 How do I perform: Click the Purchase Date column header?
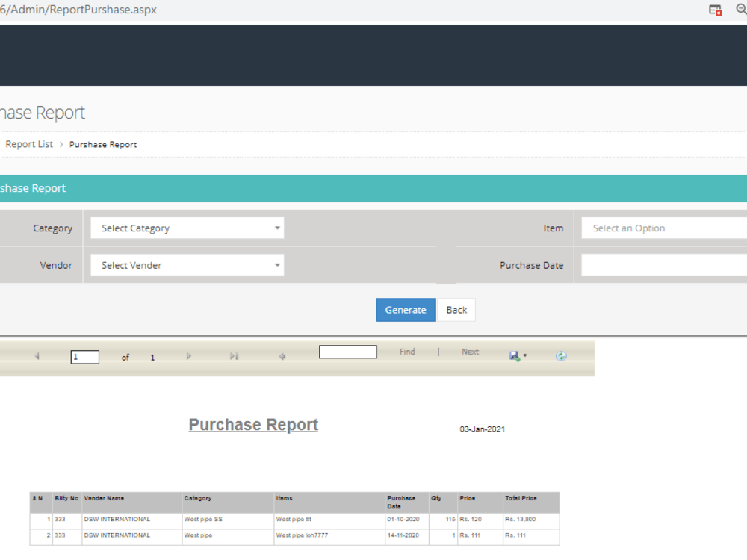(401, 502)
